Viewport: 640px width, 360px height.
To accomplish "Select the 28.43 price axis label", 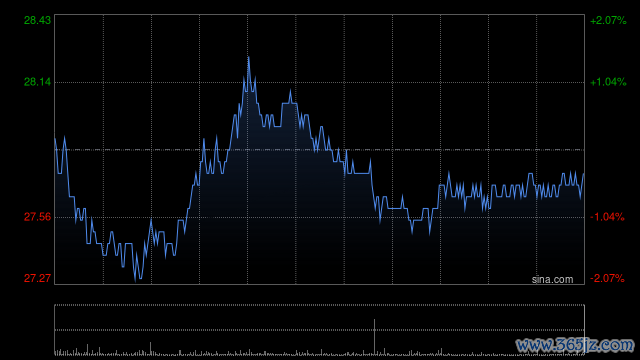I will click(37, 20).
